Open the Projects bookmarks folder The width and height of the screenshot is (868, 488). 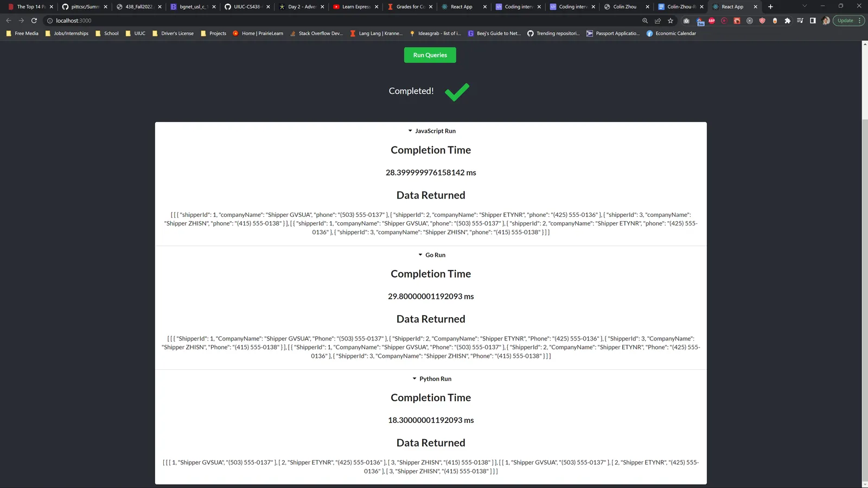pyautogui.click(x=213, y=33)
